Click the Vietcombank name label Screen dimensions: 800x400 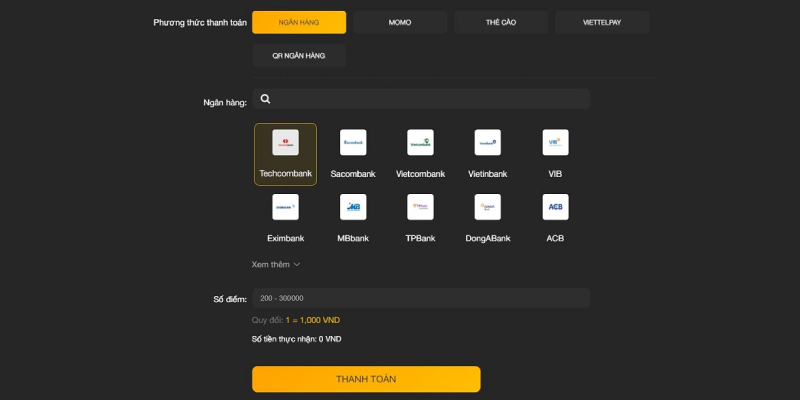tap(420, 174)
